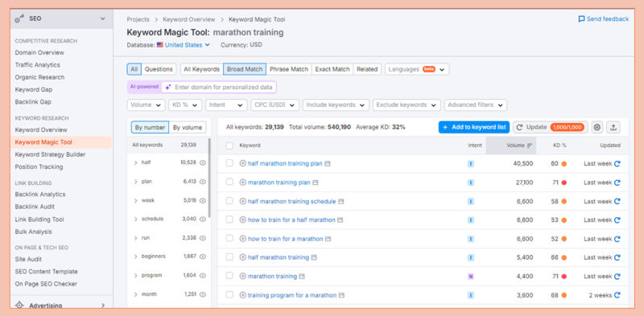644x316 pixels.
Task: Click intent badge N for marathon training
Action: point(471,276)
